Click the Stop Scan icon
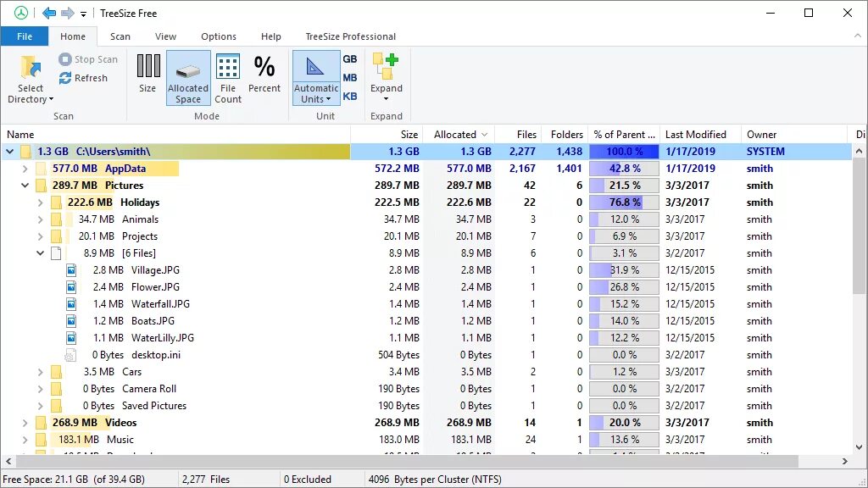 coord(65,58)
